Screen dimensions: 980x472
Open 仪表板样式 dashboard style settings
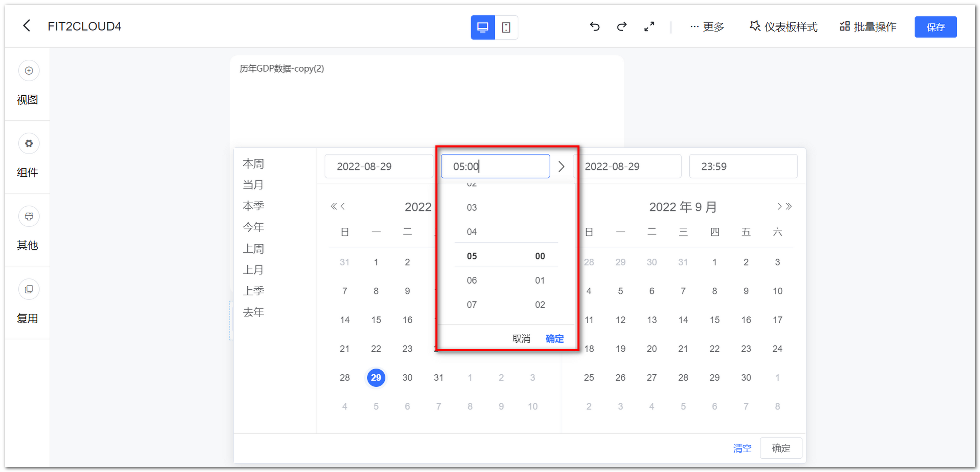[x=784, y=27]
